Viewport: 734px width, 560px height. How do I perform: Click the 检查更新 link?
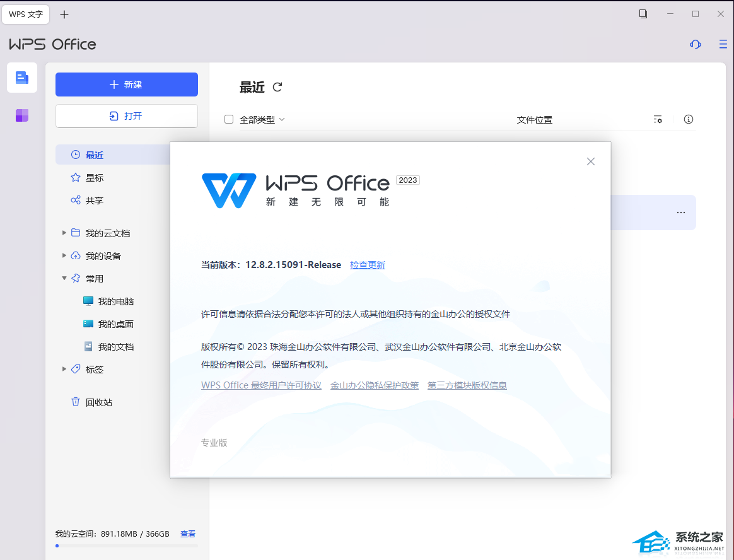click(368, 265)
